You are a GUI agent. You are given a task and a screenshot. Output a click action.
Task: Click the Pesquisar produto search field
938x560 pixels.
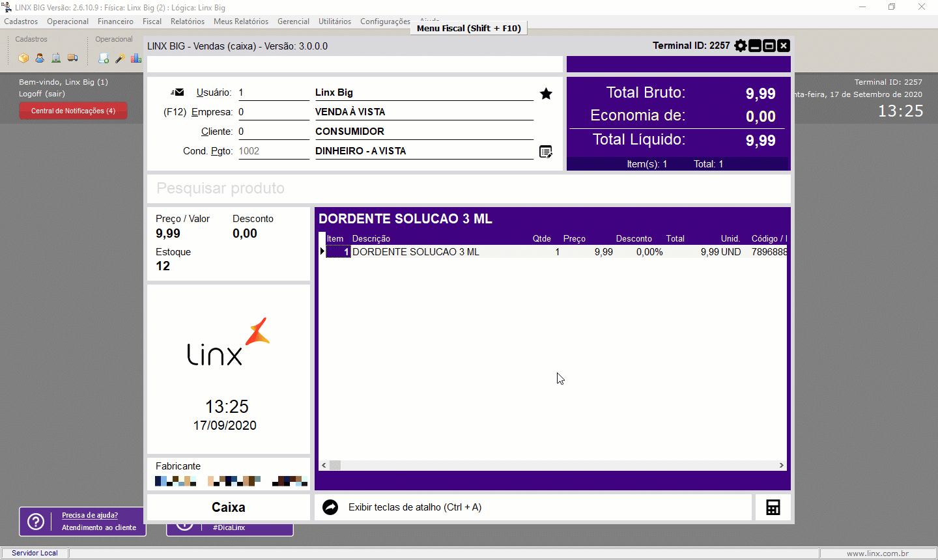[x=469, y=188]
